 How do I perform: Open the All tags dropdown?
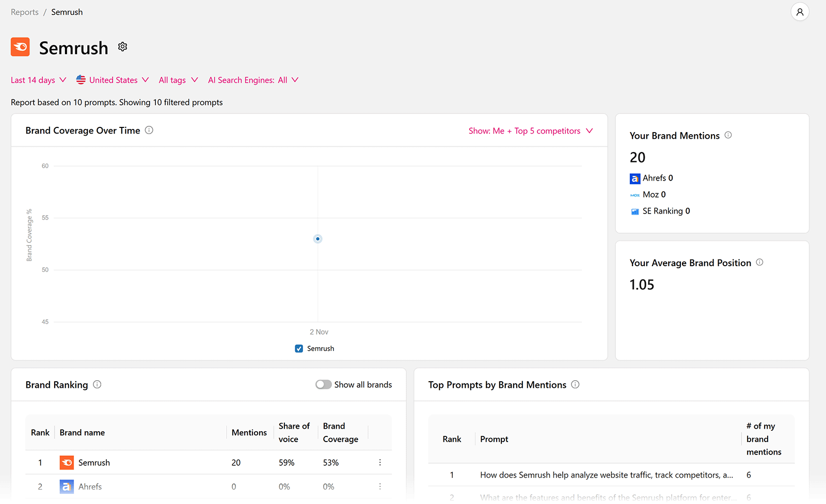pyautogui.click(x=178, y=80)
